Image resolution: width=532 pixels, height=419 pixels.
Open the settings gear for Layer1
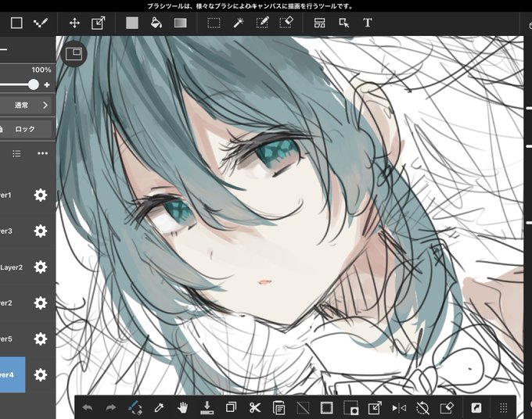(x=41, y=195)
